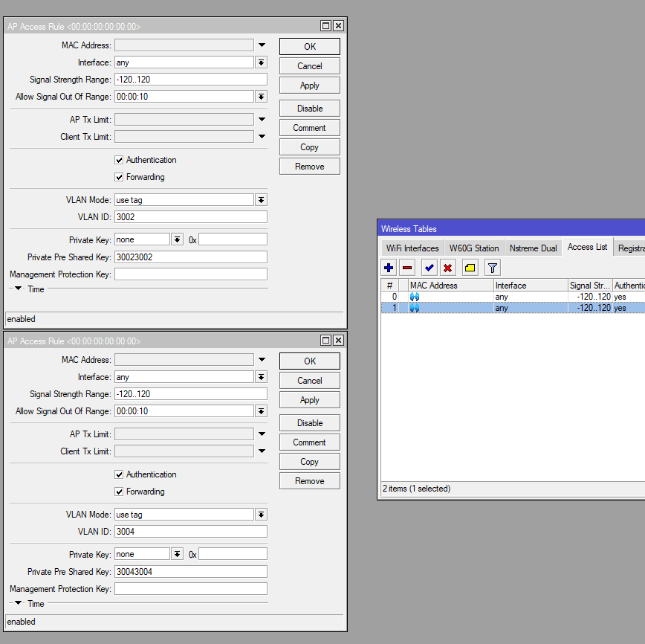This screenshot has width=645, height=644.
Task: Switch to W60G Station tab
Action: pyautogui.click(x=474, y=248)
